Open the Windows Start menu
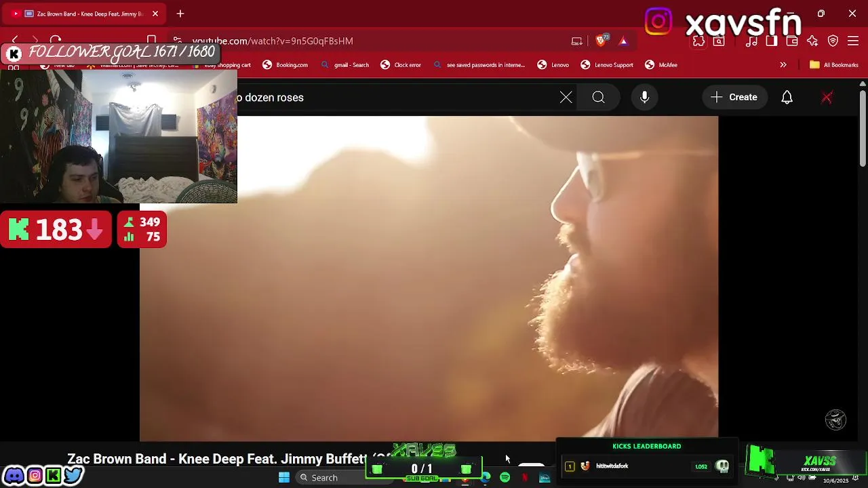This screenshot has height=488, width=868. point(284,478)
